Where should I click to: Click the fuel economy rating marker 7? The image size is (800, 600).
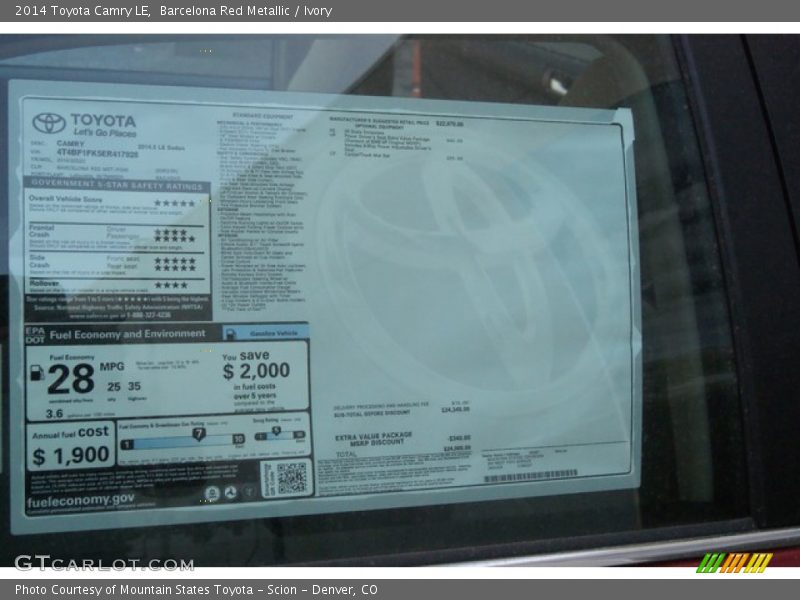(198, 434)
